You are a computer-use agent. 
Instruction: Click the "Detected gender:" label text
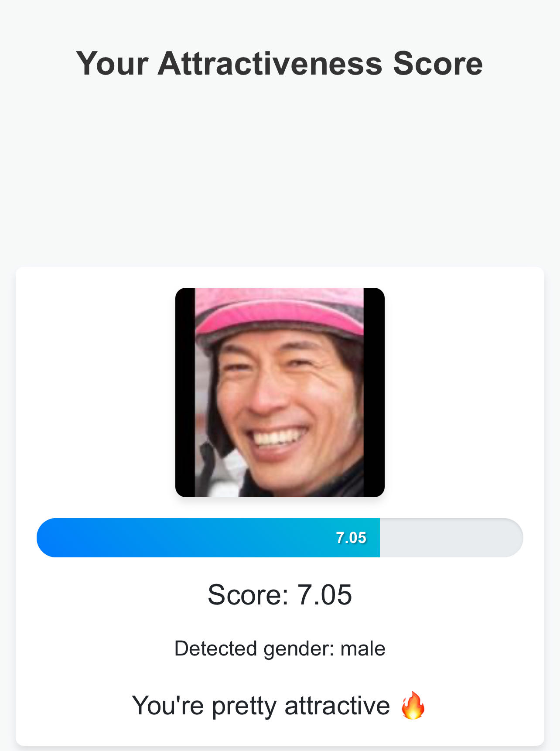coord(254,649)
